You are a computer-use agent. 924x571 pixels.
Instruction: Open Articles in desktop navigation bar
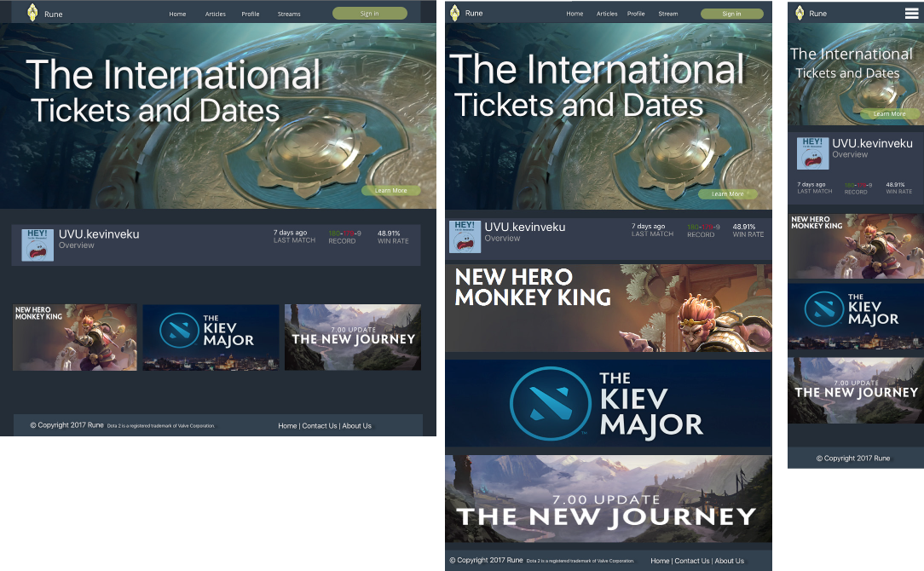click(215, 14)
